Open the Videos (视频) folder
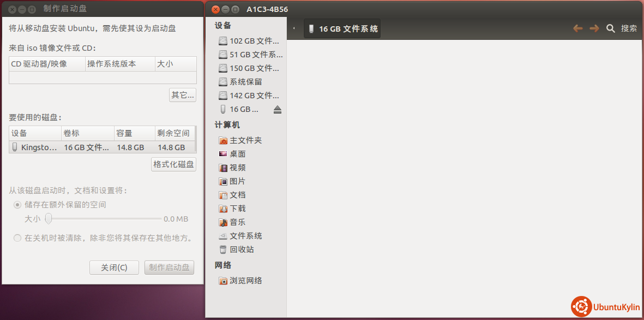The image size is (644, 320). point(237,168)
